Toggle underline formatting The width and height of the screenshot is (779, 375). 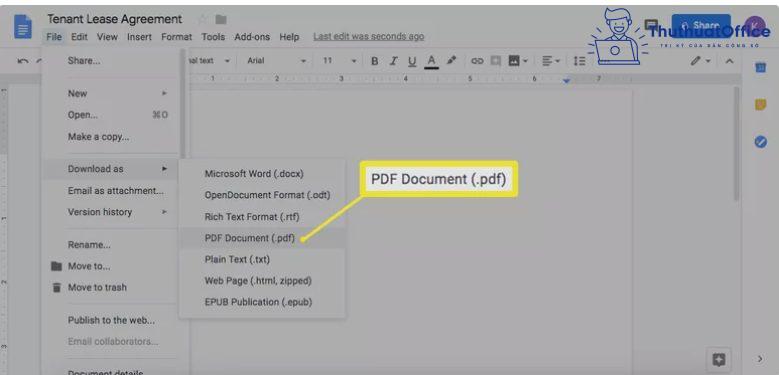[x=412, y=61]
